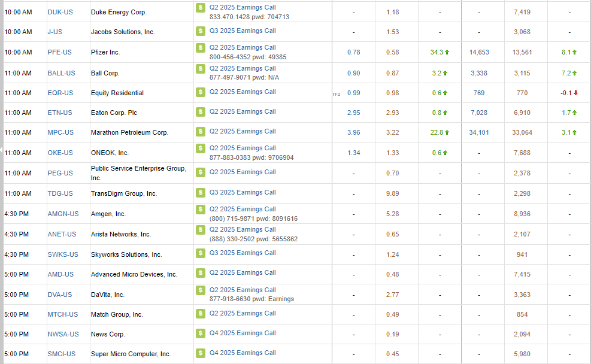Click the red down arrow beside Equity Residential -0.1

[575, 93]
